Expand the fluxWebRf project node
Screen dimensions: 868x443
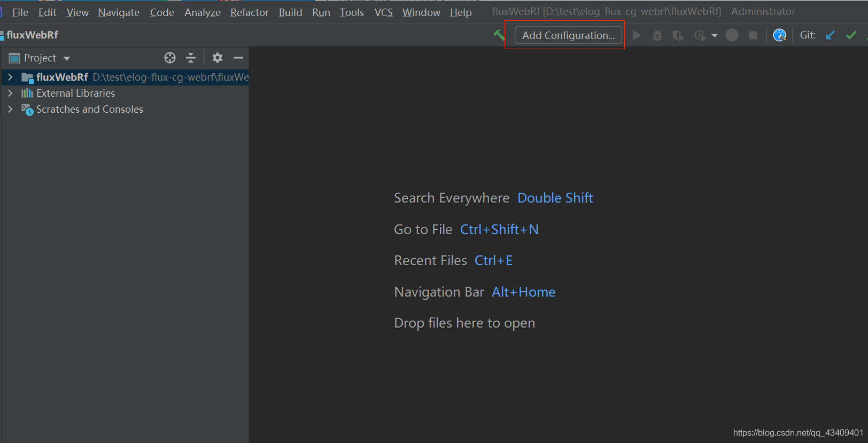click(x=10, y=77)
